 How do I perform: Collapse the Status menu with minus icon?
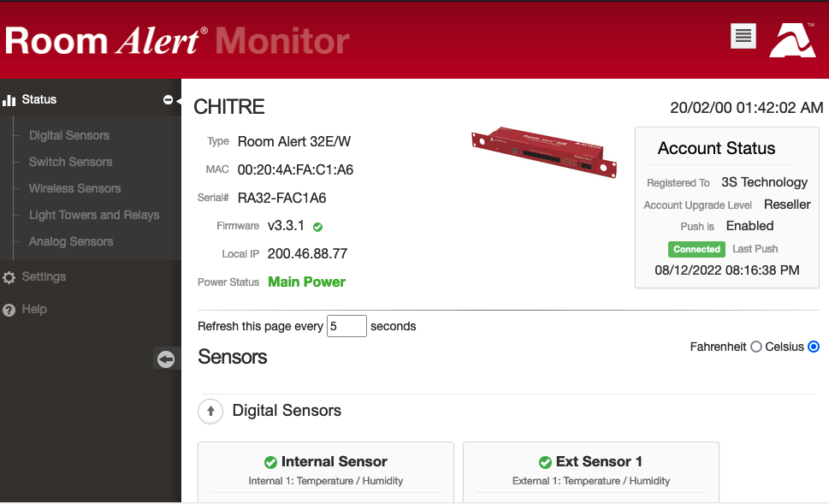pyautogui.click(x=169, y=99)
